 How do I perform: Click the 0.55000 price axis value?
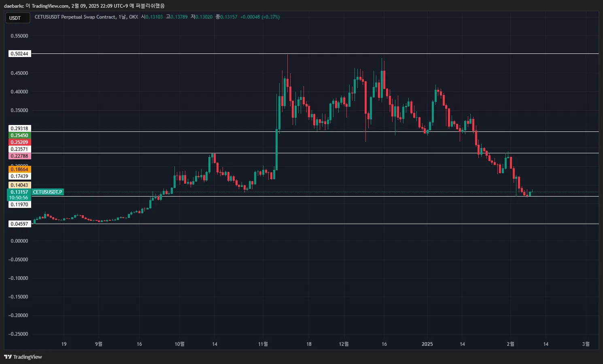[x=19, y=36]
